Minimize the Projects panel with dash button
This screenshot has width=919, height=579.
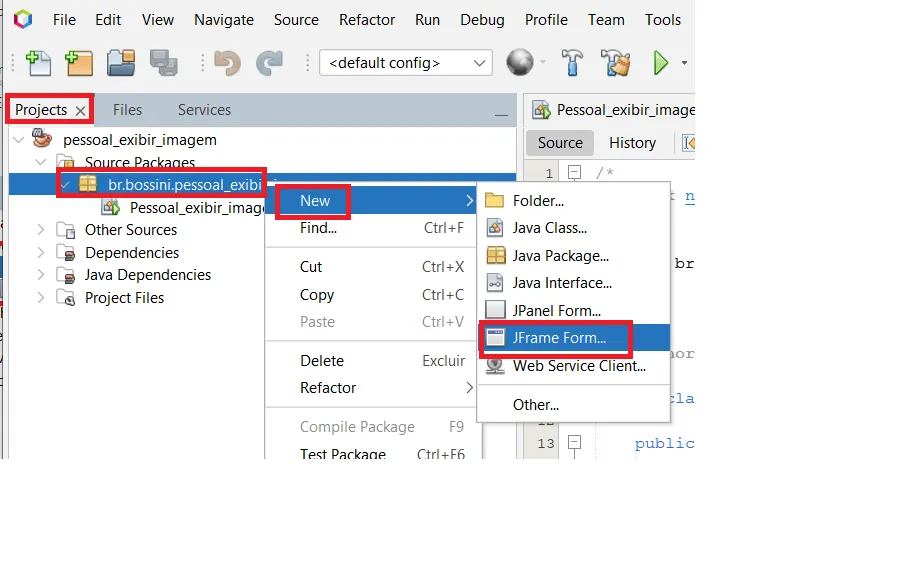pos(501,115)
